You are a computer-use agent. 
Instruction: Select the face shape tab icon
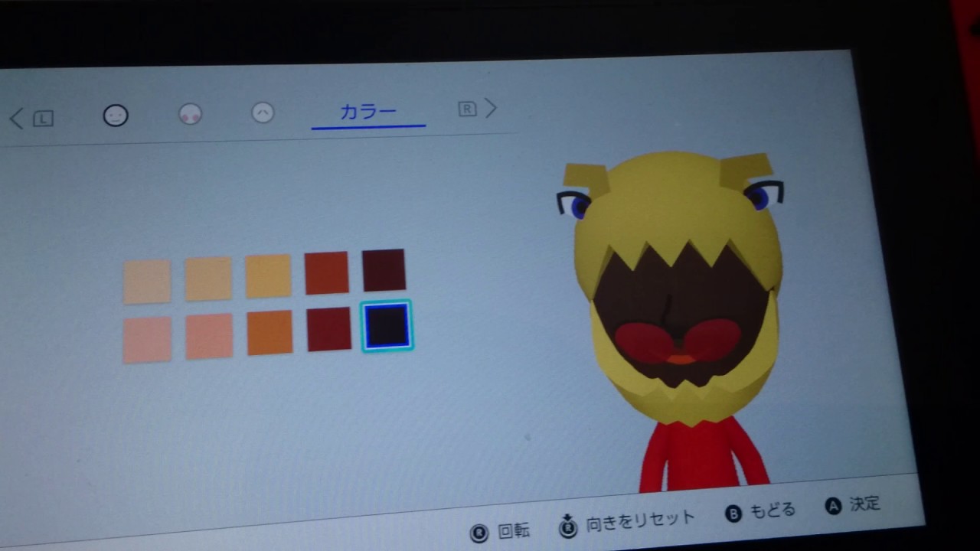(116, 116)
